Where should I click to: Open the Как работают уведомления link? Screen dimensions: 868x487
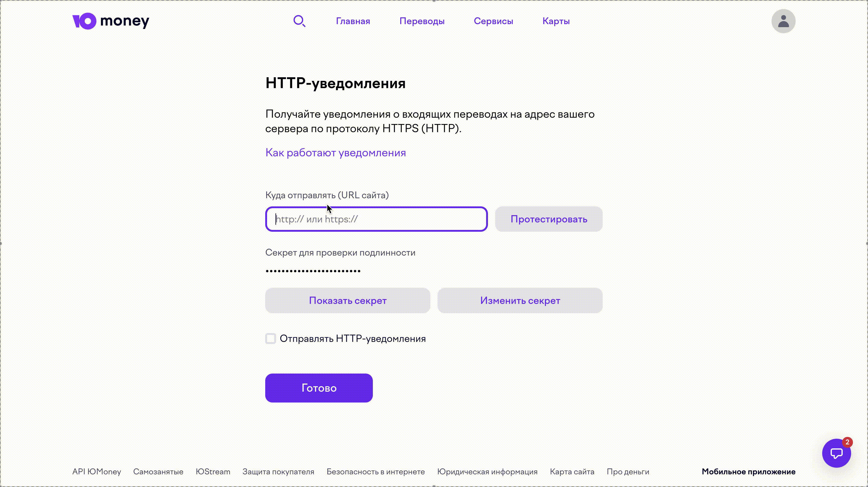point(336,153)
